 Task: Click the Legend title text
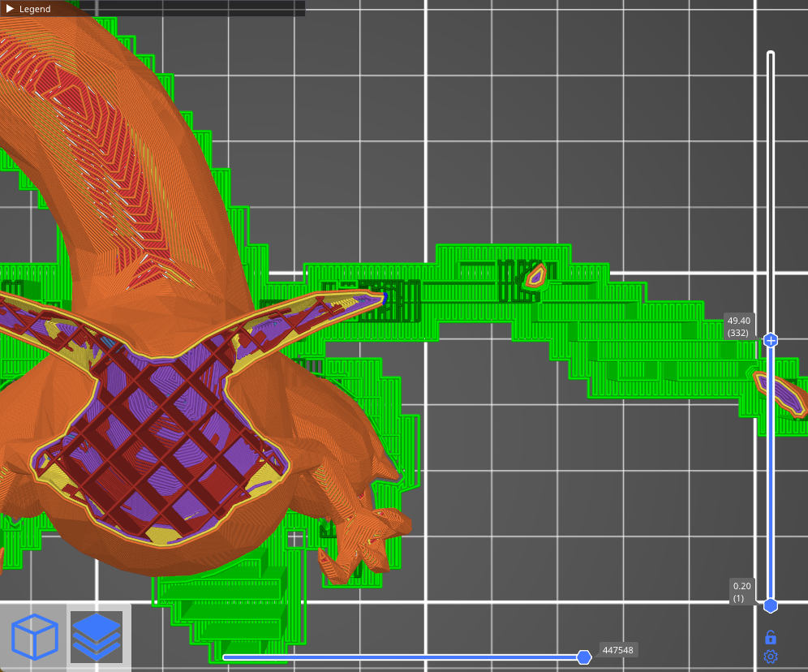point(35,9)
